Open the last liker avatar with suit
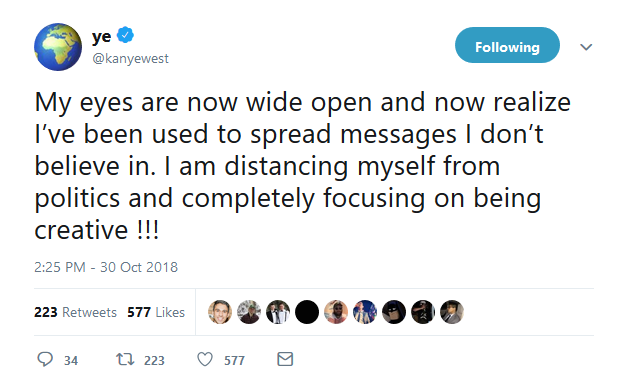Image resolution: width=625 pixels, height=390 pixels. point(452,312)
